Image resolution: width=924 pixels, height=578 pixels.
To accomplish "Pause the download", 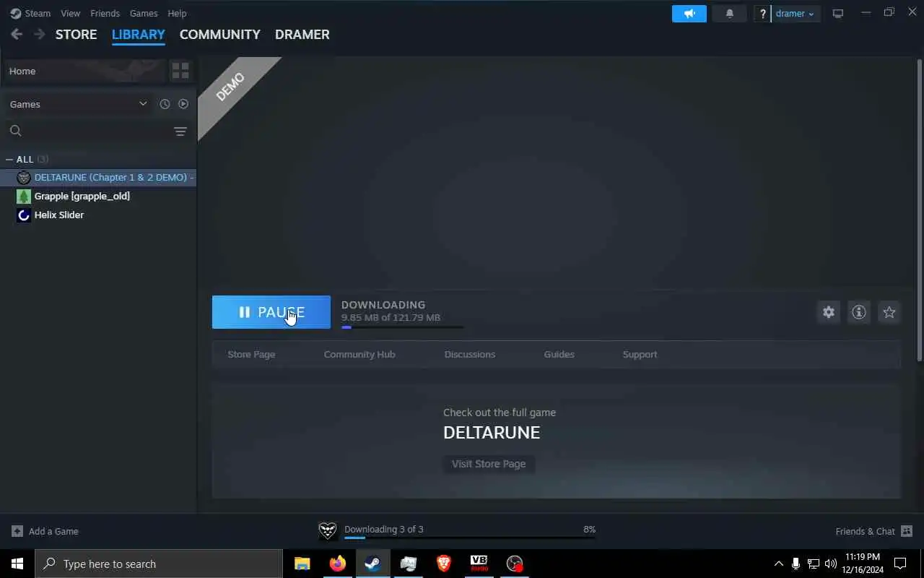I will click(x=271, y=312).
